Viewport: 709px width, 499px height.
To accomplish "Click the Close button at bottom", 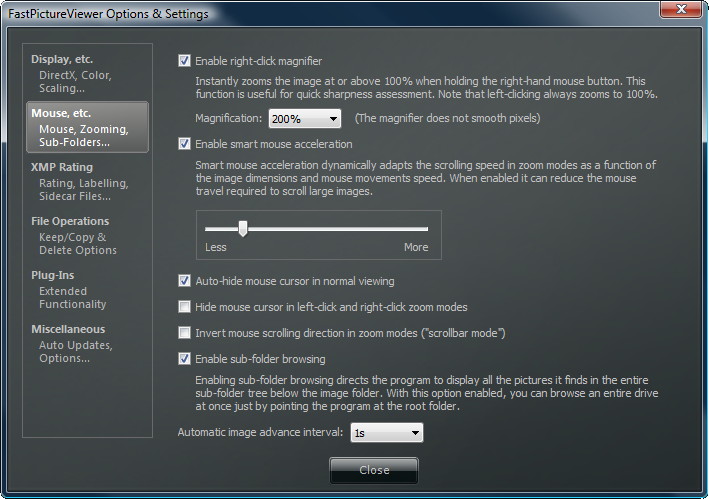I will (x=374, y=470).
